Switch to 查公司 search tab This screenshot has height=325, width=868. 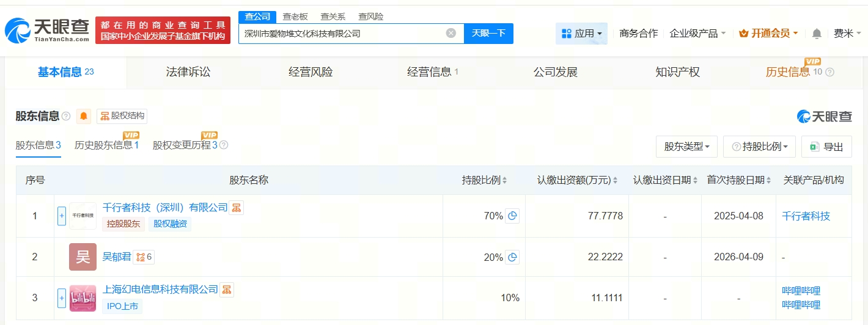click(257, 16)
